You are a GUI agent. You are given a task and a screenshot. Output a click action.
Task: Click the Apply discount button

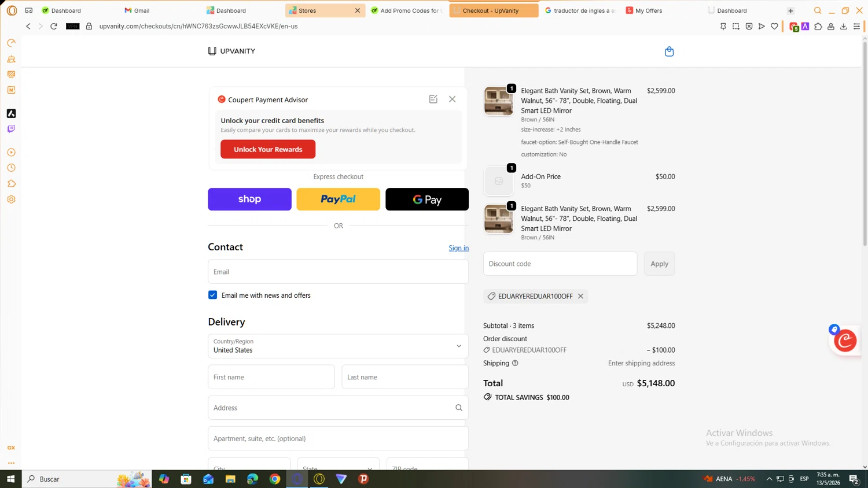tap(659, 264)
